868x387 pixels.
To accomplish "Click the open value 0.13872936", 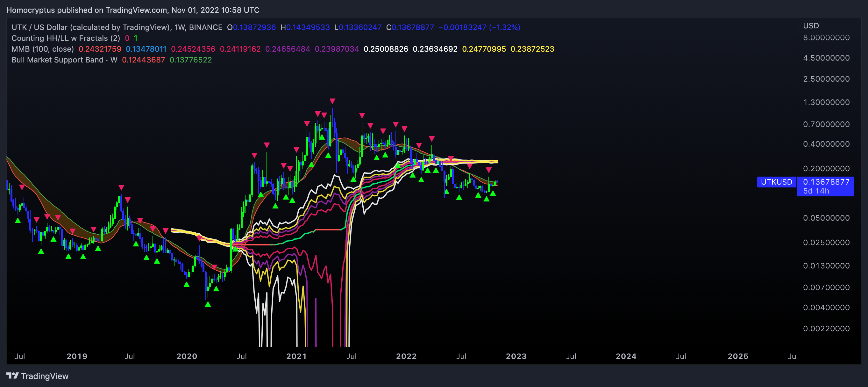I will point(254,27).
